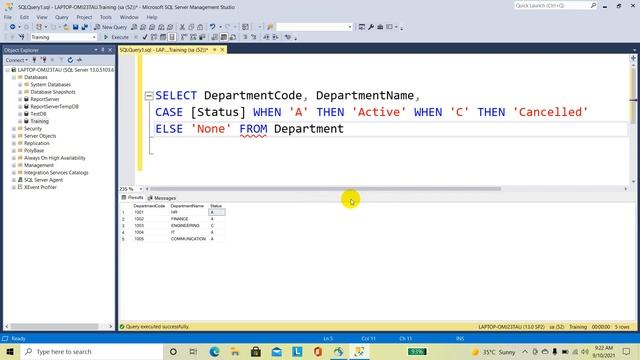
Task: Open the Connect dropdown in Object Explorer
Action: coord(16,60)
